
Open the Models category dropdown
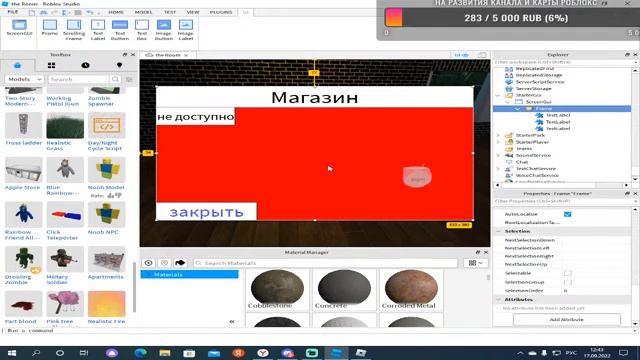pos(24,79)
